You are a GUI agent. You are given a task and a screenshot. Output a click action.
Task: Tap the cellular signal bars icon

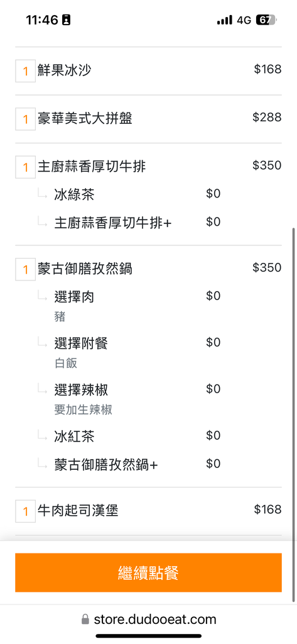click(225, 20)
